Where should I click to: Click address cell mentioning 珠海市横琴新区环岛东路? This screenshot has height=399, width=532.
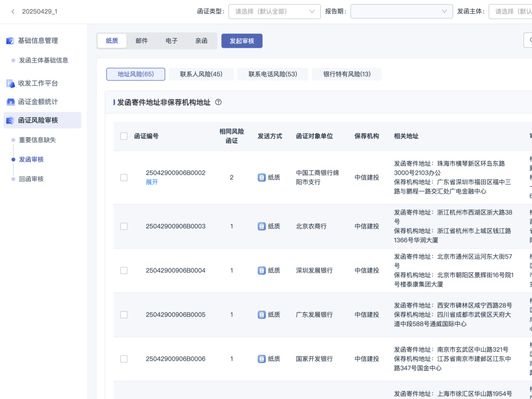[x=452, y=178]
